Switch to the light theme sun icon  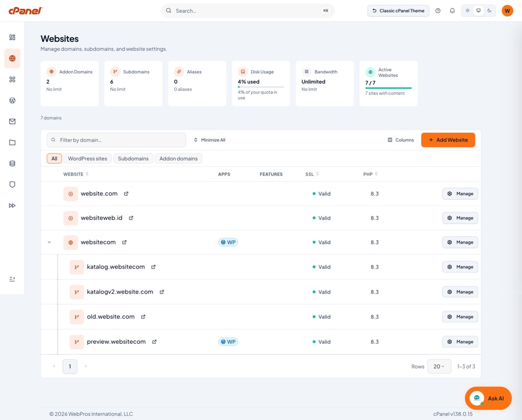(x=468, y=10)
